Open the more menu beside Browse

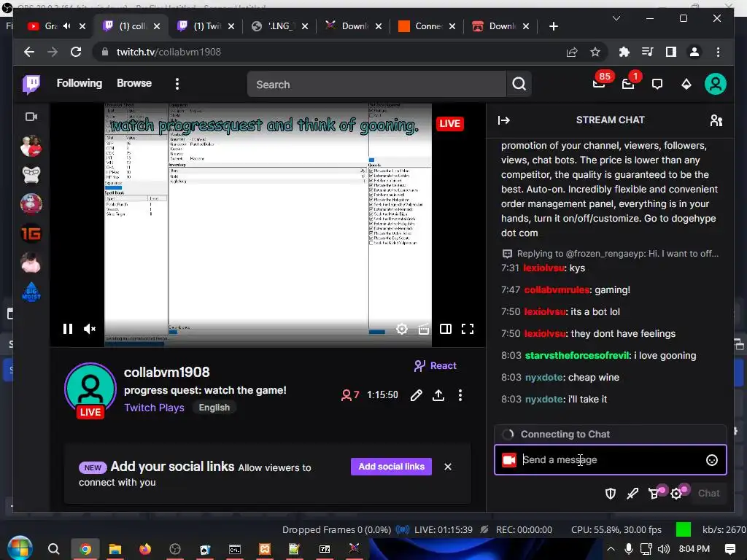[177, 85]
